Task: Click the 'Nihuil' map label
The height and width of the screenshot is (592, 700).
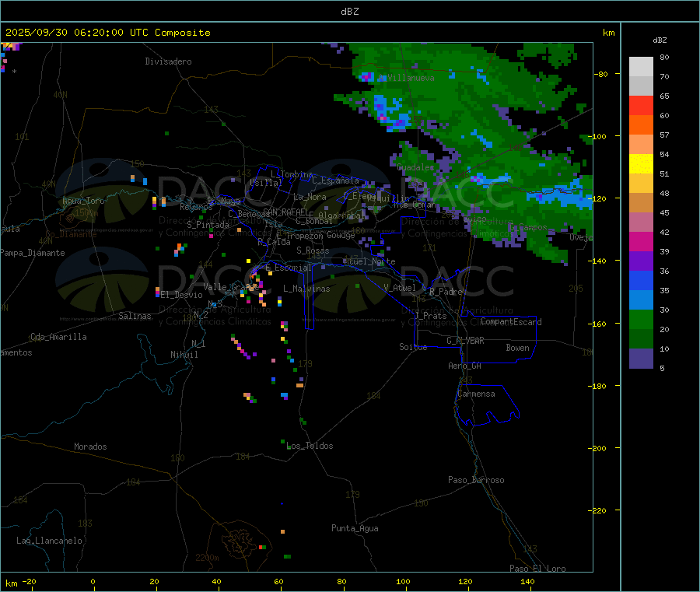Action: click(x=184, y=355)
